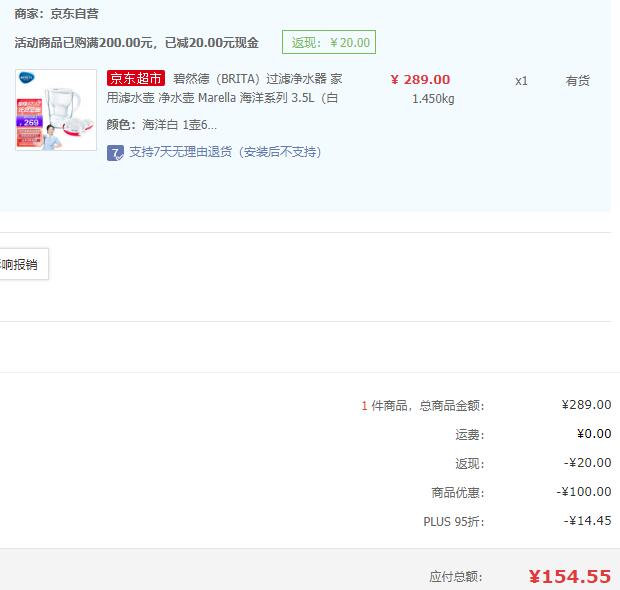
Task: Click the 商家: 京东自营 label
Action: coord(57,14)
